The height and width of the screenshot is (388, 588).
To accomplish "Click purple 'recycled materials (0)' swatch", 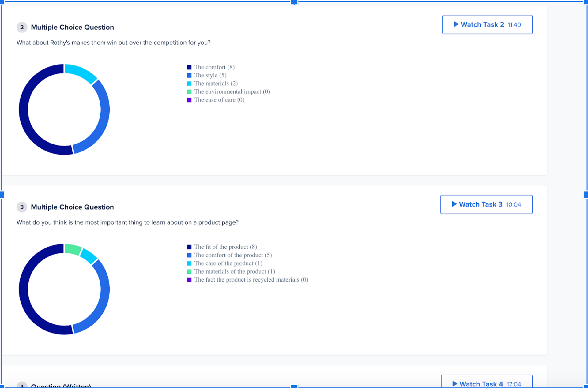I will click(189, 280).
